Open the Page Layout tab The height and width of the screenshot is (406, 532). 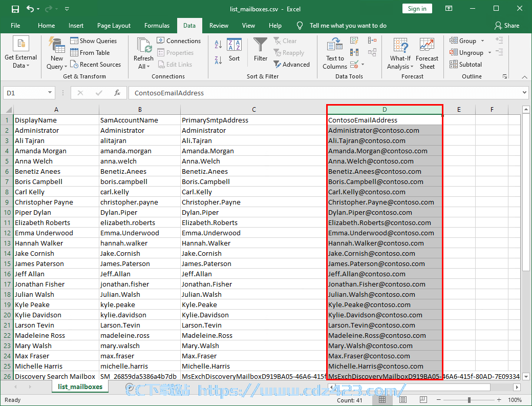click(114, 26)
